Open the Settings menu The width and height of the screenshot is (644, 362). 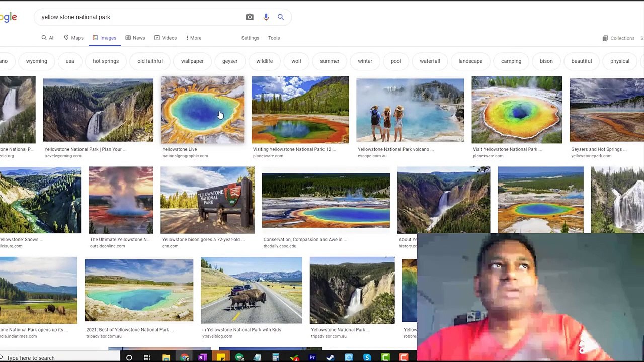coord(250,38)
